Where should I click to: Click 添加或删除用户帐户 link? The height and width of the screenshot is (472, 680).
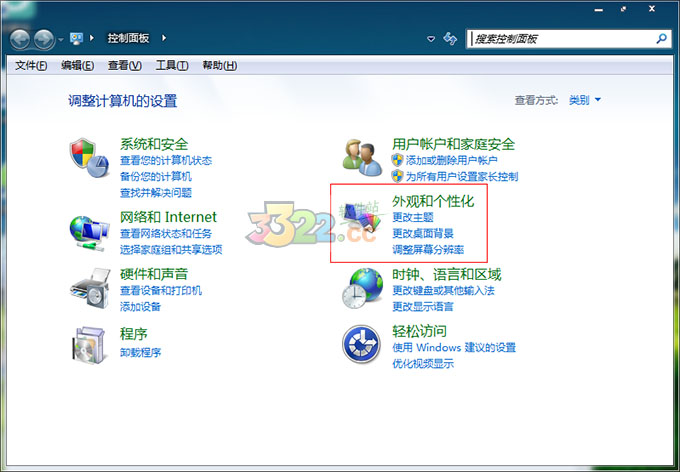[x=451, y=161]
